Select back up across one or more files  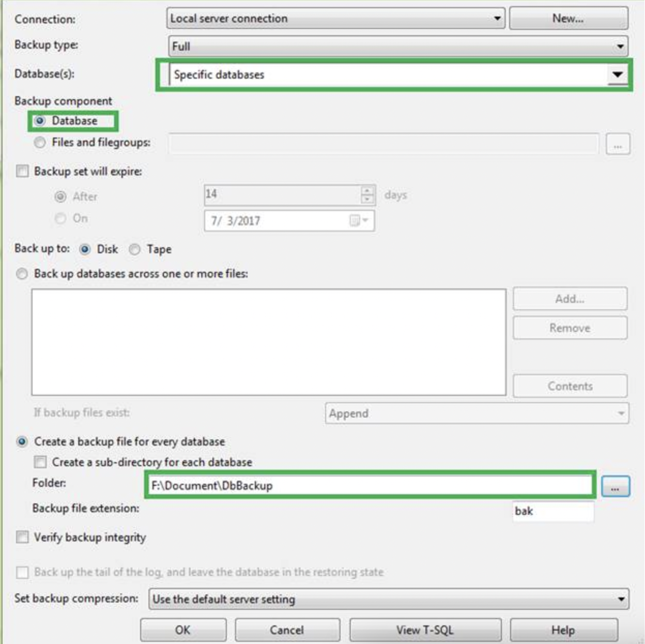click(22, 273)
